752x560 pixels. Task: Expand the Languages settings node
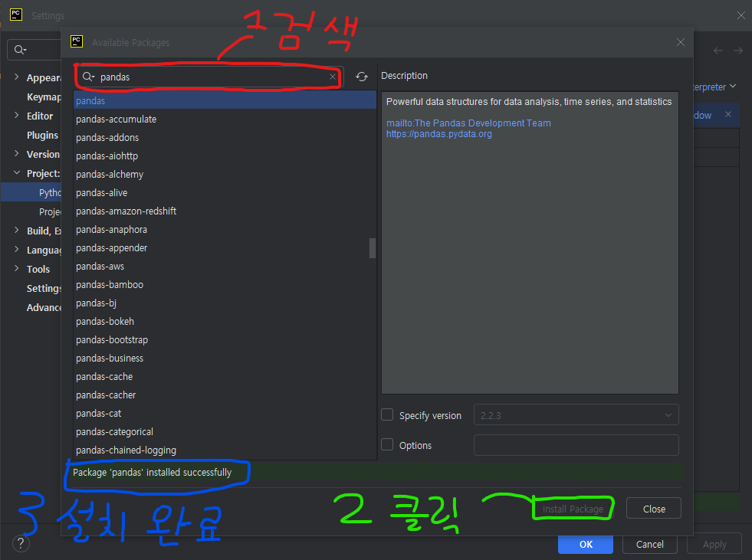point(17,249)
